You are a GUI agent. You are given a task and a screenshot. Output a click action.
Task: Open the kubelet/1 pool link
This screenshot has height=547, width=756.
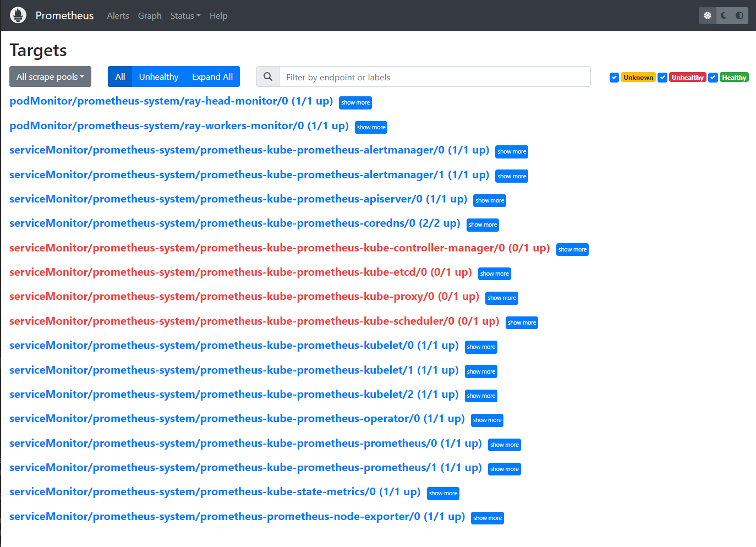pyautogui.click(x=234, y=370)
